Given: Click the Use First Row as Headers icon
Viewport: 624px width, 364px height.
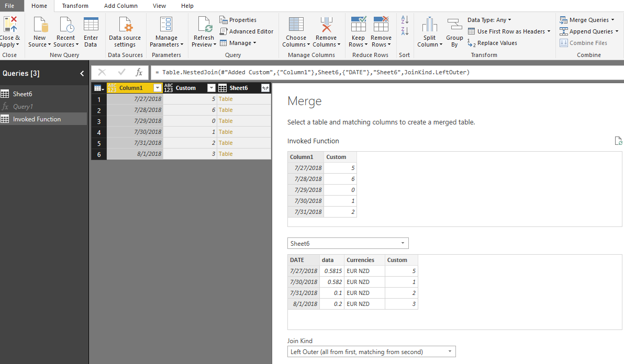Looking at the screenshot, I should coord(472,31).
